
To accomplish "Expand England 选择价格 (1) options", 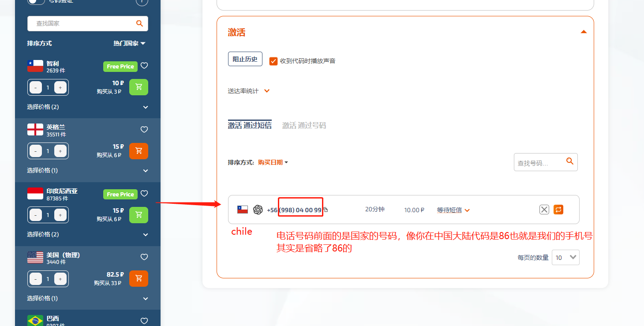I will coord(146,171).
